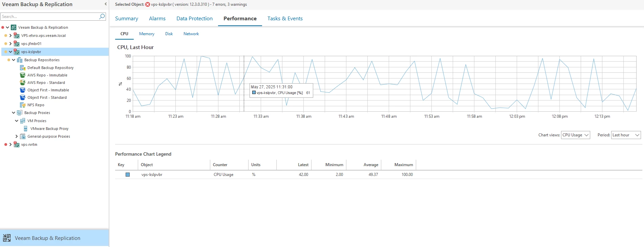Open the Tasks & Events tab

tap(285, 19)
